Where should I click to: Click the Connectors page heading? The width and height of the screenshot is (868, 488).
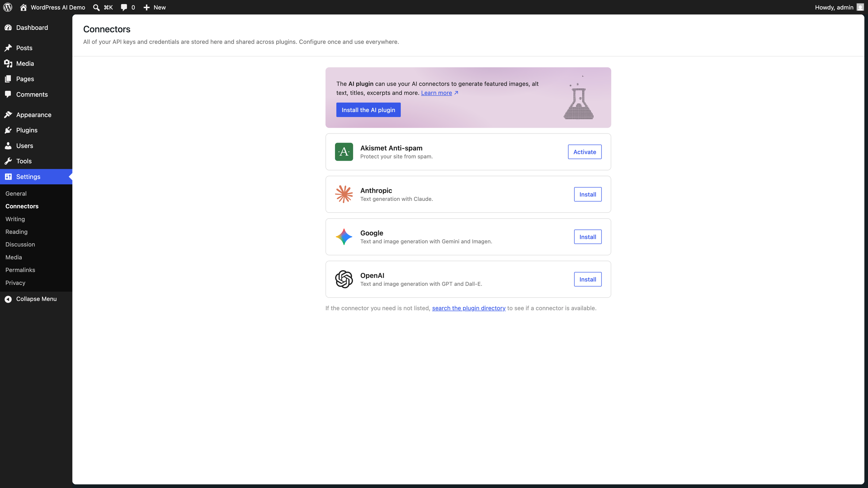click(x=107, y=29)
